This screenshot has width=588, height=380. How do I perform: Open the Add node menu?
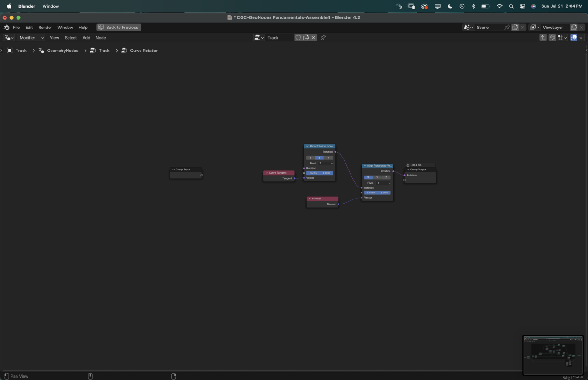(x=86, y=38)
